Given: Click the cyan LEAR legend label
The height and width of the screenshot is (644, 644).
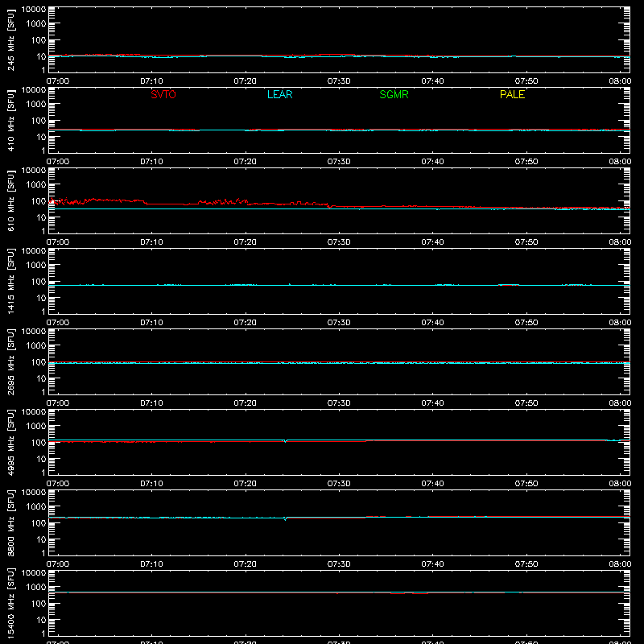Looking at the screenshot, I should point(279,94).
